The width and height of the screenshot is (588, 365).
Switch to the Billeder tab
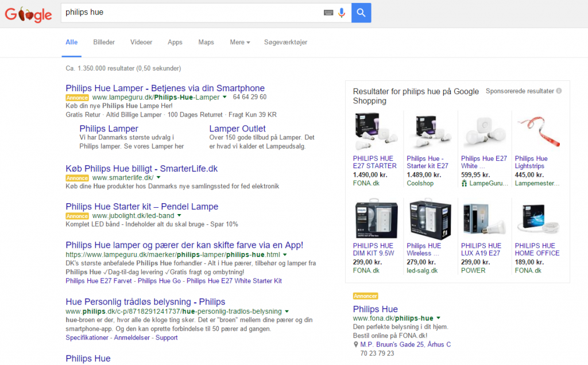coord(104,42)
